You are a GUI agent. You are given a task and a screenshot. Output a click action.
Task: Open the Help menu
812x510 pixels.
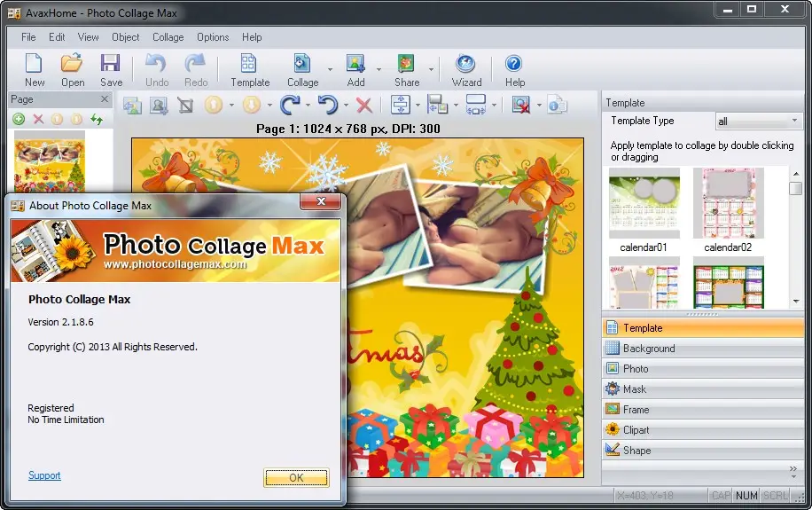[x=252, y=37]
